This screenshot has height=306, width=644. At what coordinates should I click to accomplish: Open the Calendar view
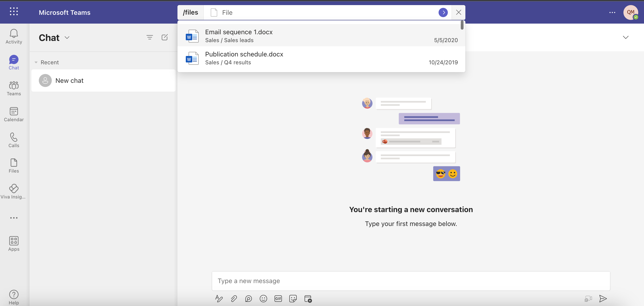click(14, 114)
